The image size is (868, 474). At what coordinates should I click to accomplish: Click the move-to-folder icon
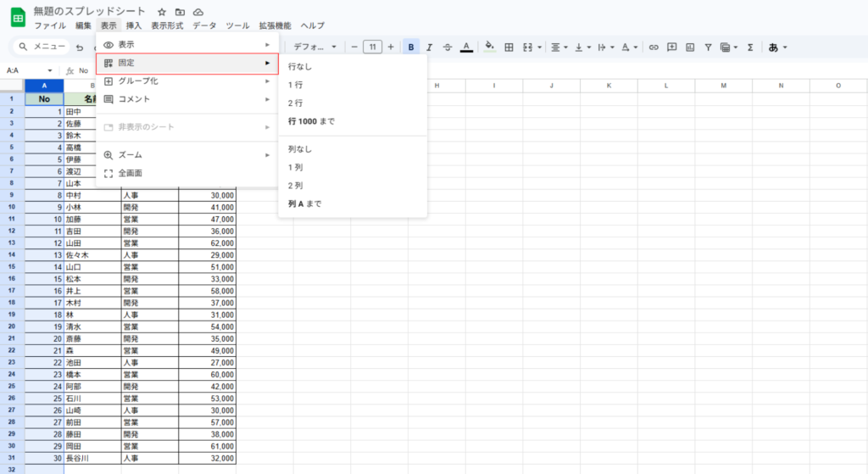(x=180, y=12)
